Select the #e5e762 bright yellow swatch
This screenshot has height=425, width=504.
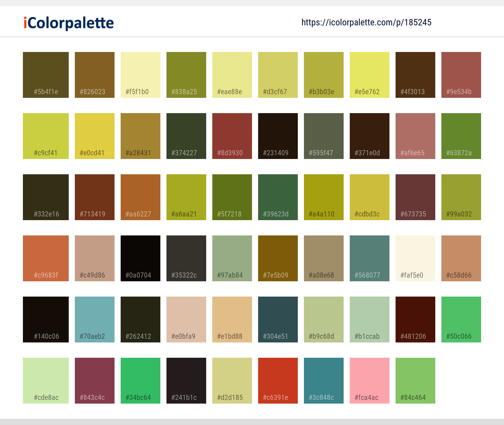[x=370, y=75]
